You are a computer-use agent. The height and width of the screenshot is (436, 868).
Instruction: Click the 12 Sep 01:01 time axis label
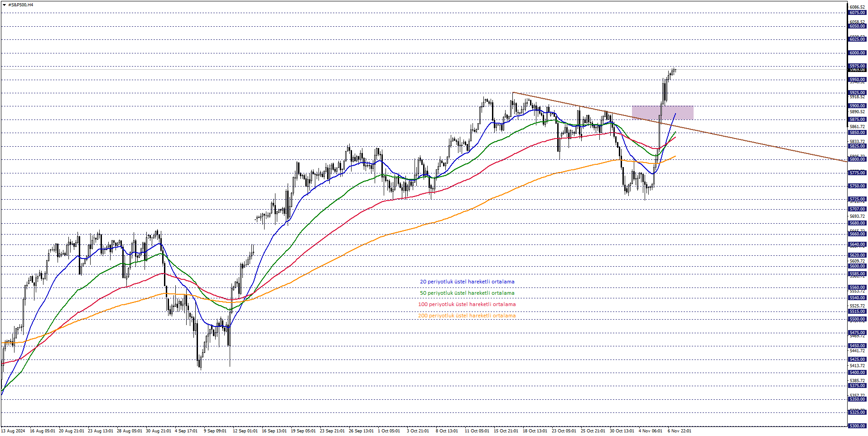coord(245,431)
